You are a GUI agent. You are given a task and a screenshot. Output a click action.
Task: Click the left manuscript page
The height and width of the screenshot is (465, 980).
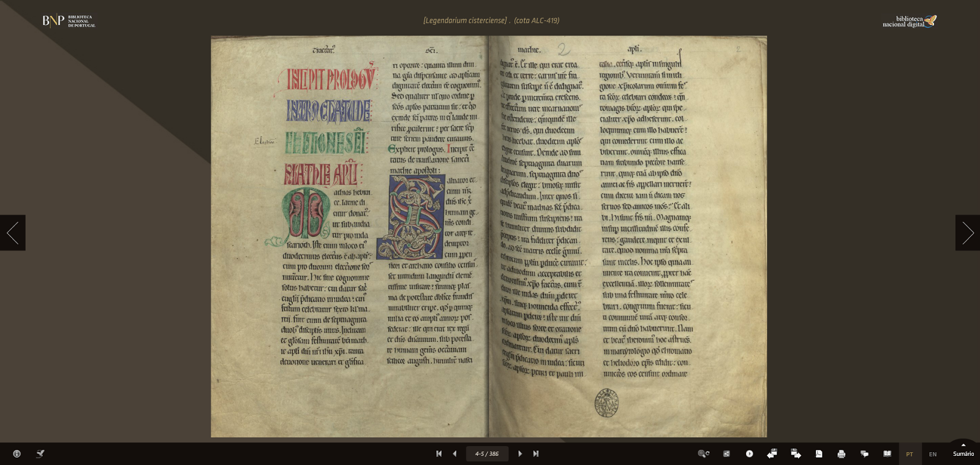coord(349,236)
